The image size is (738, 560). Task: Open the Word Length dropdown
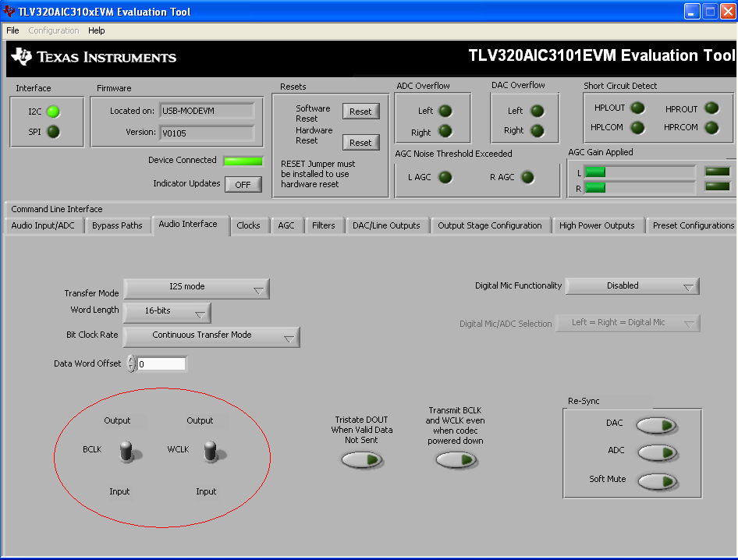point(167,313)
